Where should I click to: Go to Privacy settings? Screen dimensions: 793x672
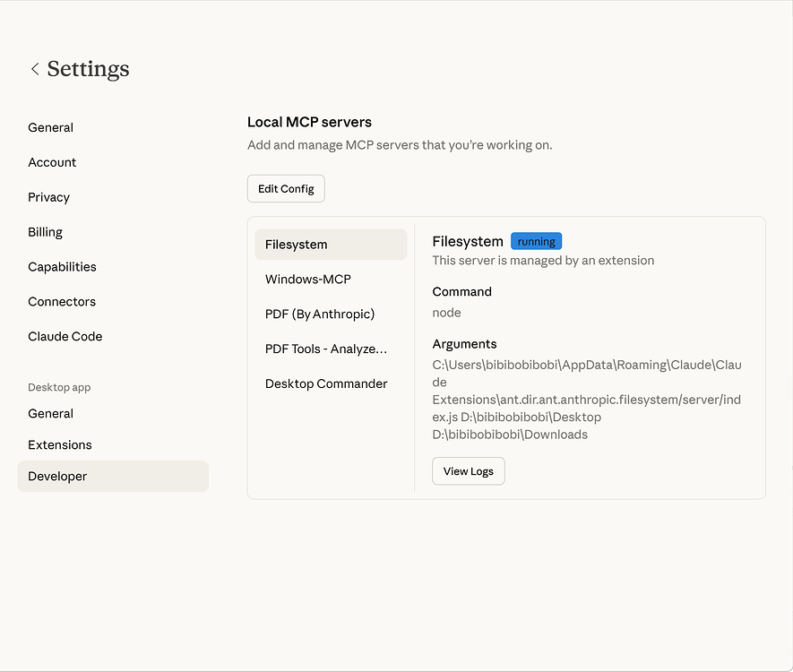[x=48, y=197]
